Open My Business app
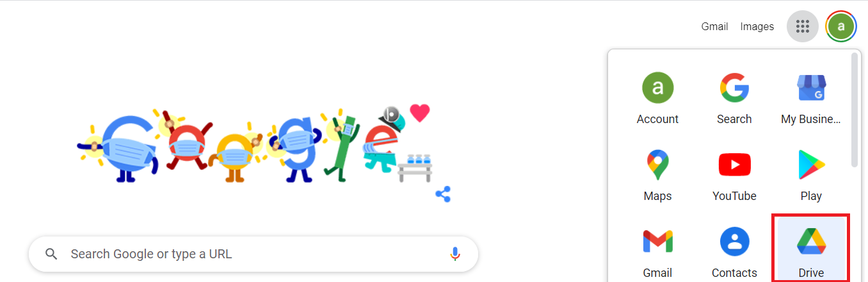This screenshot has height=282, width=868. pyautogui.click(x=811, y=97)
